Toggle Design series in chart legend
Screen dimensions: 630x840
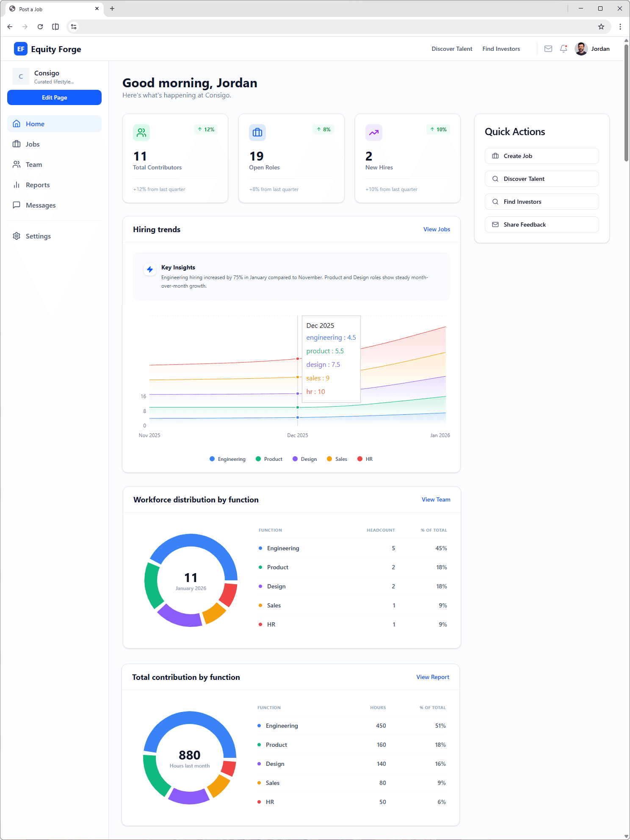click(x=304, y=459)
